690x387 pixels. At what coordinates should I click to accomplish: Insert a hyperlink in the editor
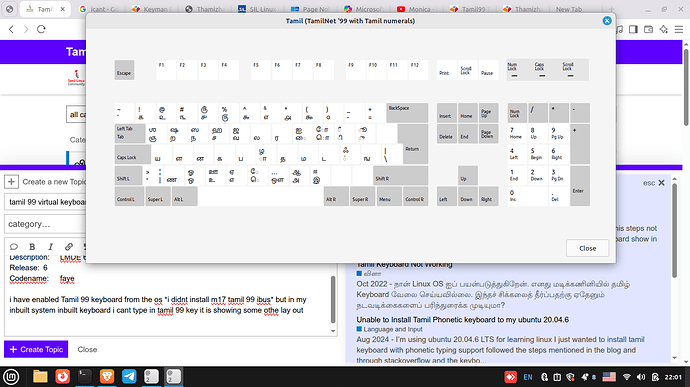click(69, 247)
